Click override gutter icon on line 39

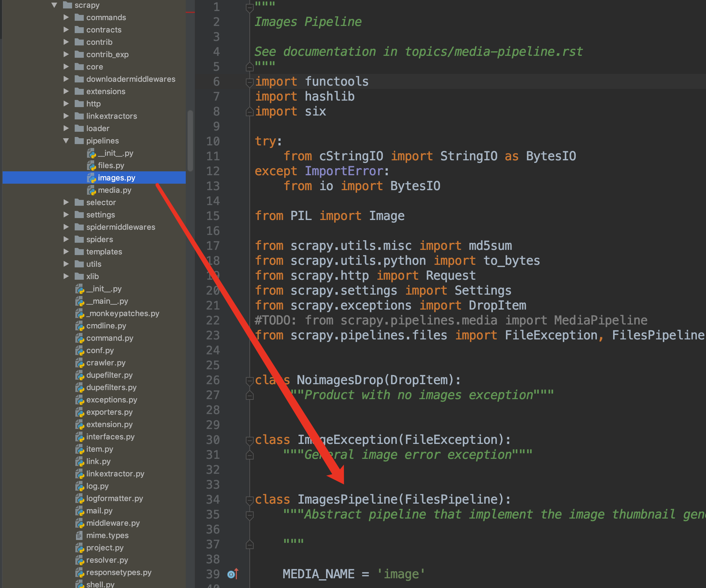click(233, 574)
